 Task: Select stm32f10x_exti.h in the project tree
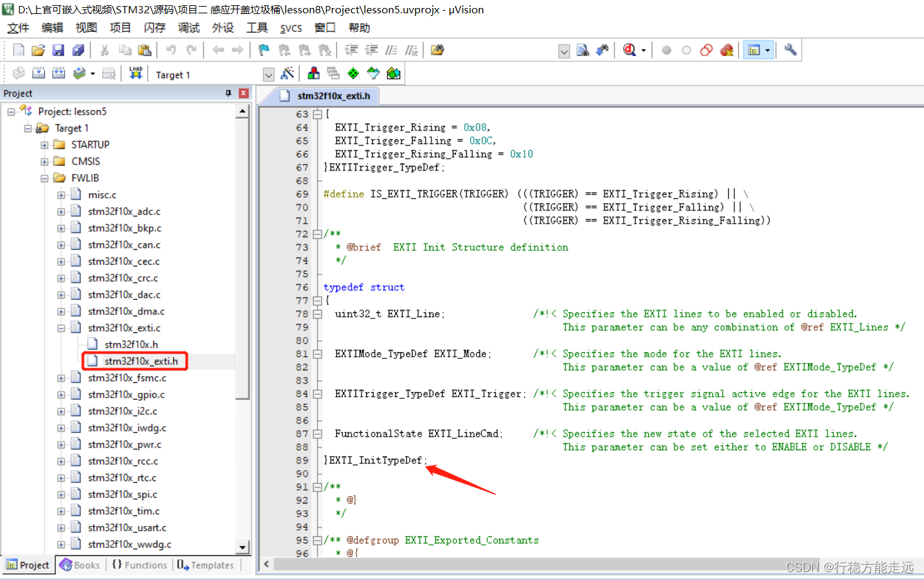pos(140,361)
